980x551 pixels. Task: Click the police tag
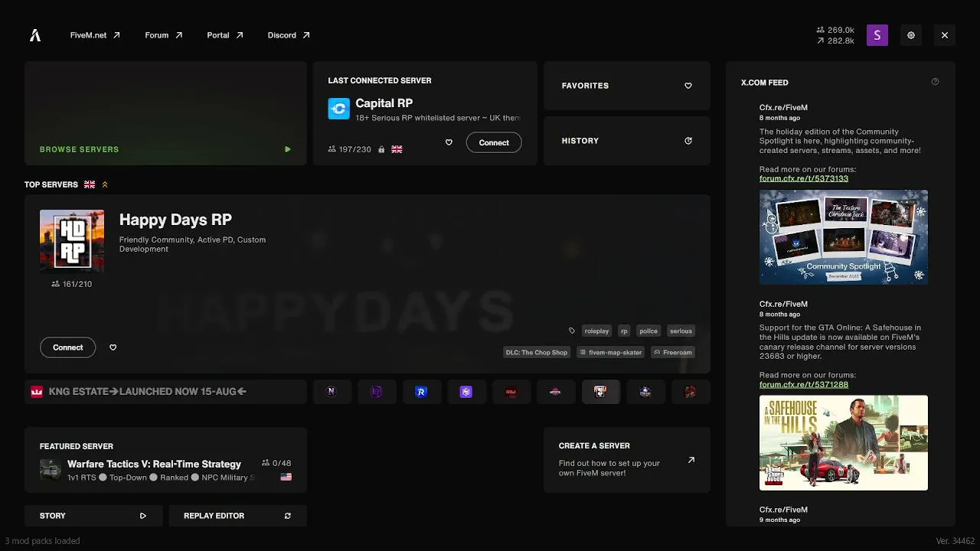click(x=648, y=331)
